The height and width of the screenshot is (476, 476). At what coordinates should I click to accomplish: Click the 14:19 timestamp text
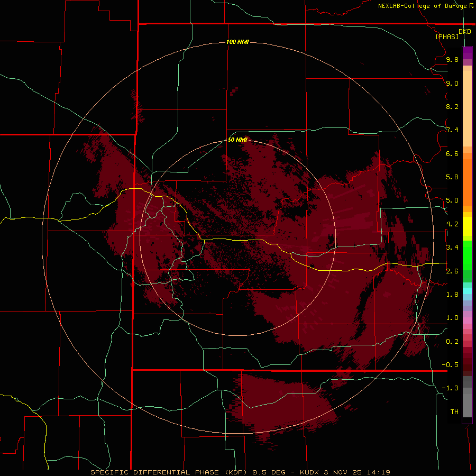(378, 472)
